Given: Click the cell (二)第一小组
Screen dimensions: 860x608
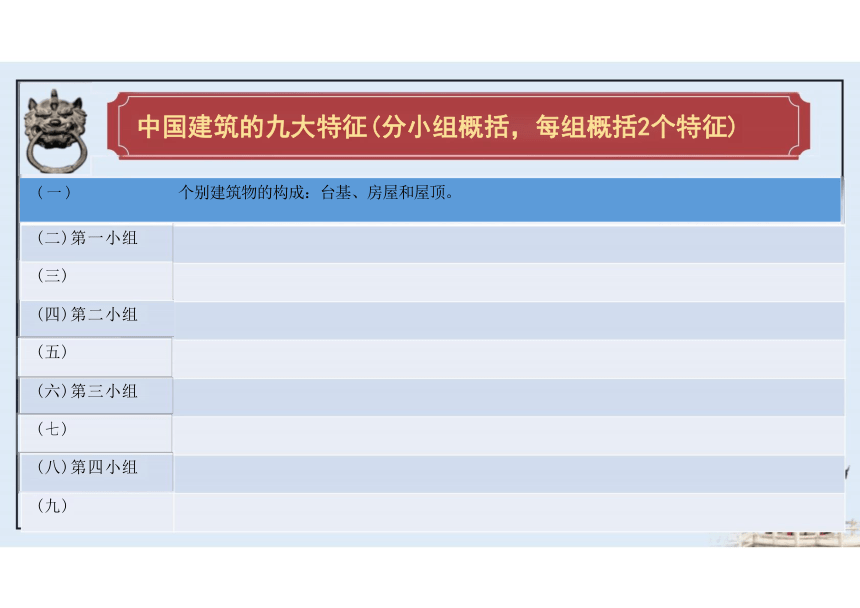Looking at the screenshot, I should [96, 242].
